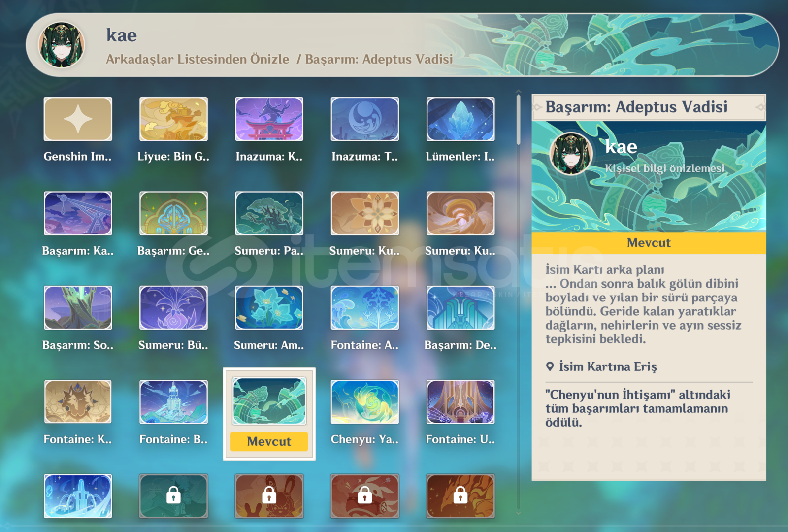
Task: Click the "Chenyu'nun İhtişamı" unlock description
Action: pos(638,408)
